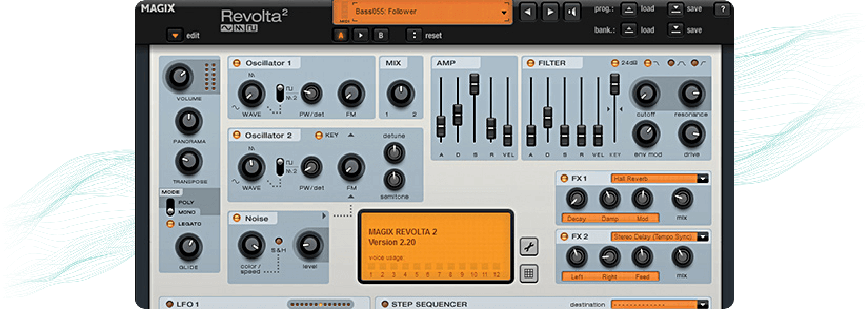This screenshot has width=868, height=309.
Task: Expand the edit menu arrow
Action: point(175,35)
